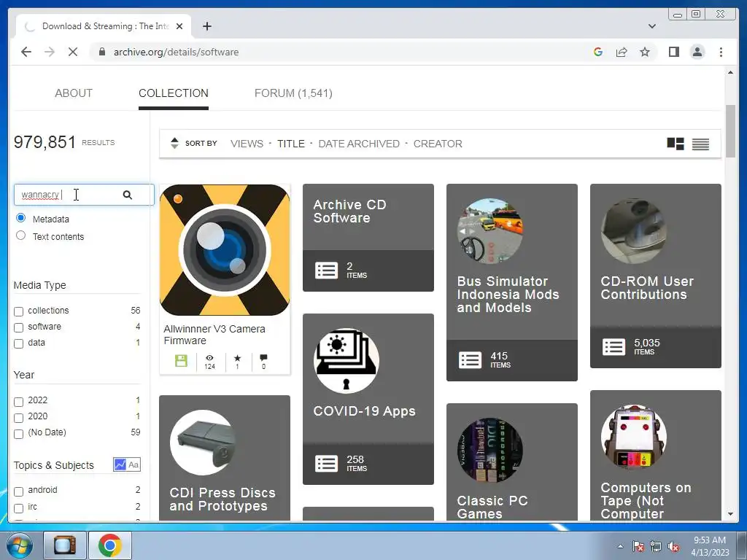Click the browser forward arrow

pos(50,52)
